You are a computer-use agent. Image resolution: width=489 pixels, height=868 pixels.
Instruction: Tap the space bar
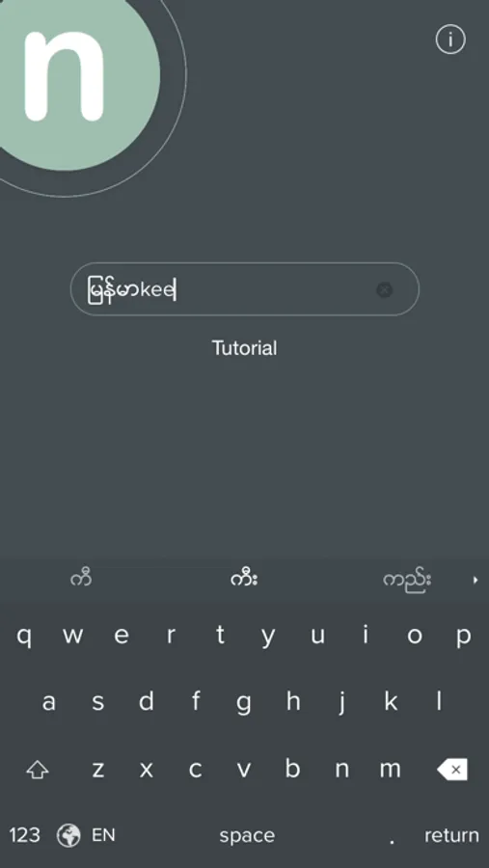[x=247, y=835]
